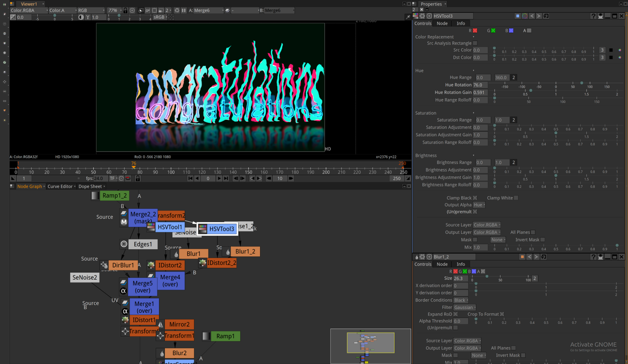Enable the Clamp White checkbox
628x364 pixels.
coord(516,198)
